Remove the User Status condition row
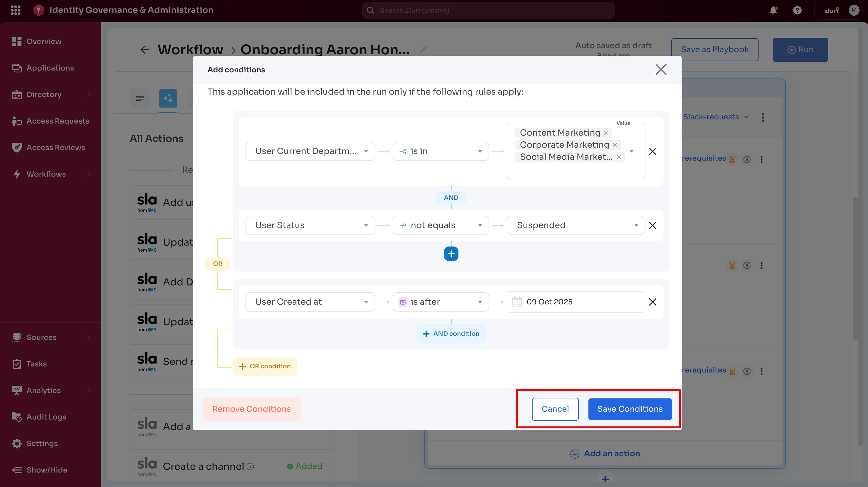This screenshot has height=487, width=868. click(x=652, y=225)
